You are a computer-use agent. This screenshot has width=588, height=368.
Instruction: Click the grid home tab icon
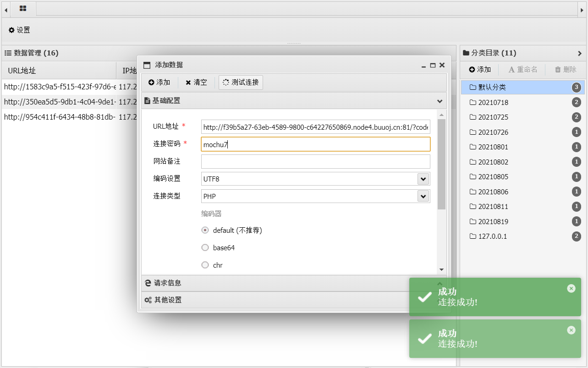point(22,8)
